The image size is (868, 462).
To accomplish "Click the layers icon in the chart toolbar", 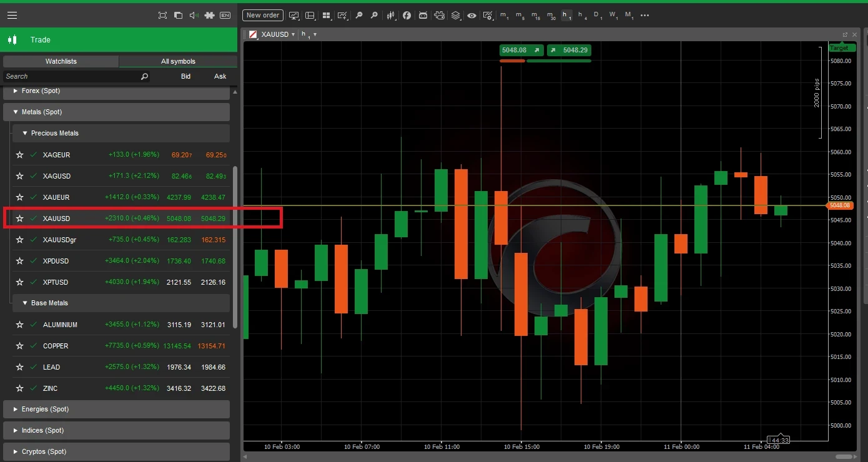I will (x=455, y=16).
